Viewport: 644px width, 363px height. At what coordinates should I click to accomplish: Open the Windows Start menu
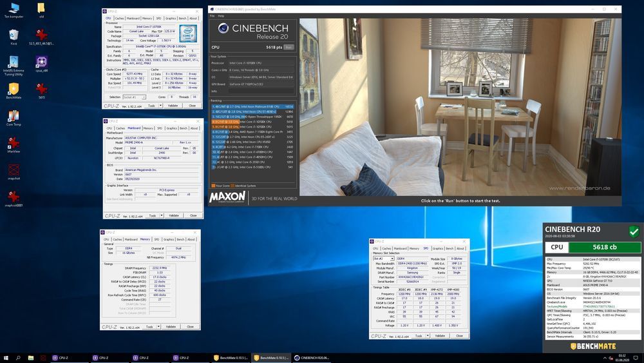(x=6, y=358)
